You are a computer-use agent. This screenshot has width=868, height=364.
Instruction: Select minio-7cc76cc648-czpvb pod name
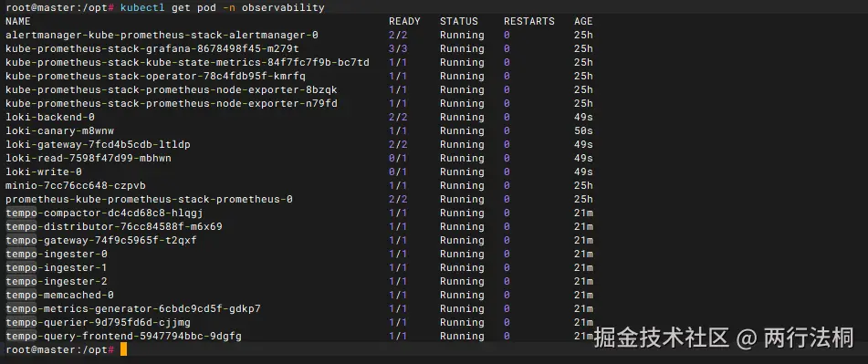click(x=76, y=185)
